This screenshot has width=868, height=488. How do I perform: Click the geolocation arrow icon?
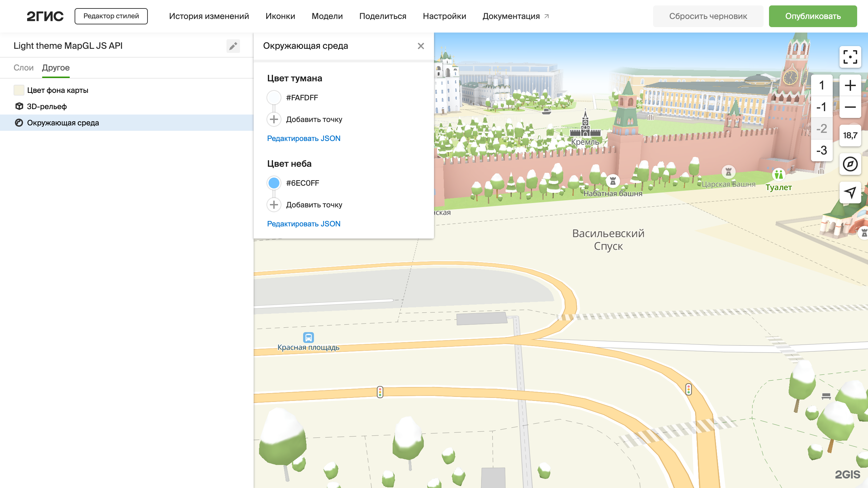click(x=850, y=192)
